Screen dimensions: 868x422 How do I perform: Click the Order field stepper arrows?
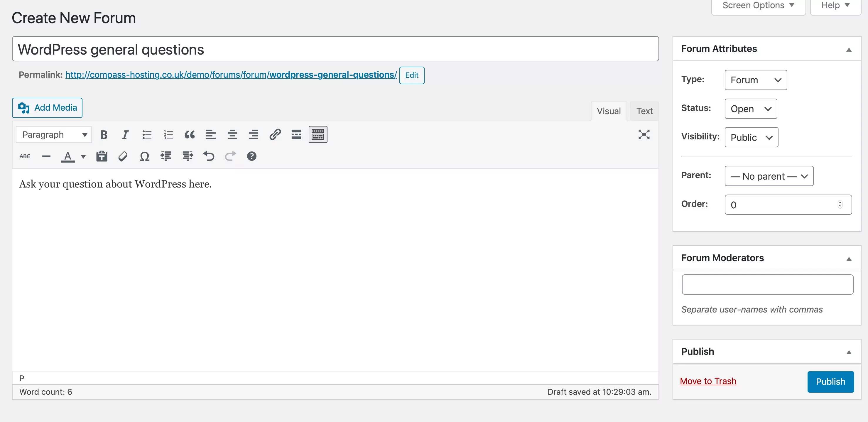pyautogui.click(x=840, y=205)
